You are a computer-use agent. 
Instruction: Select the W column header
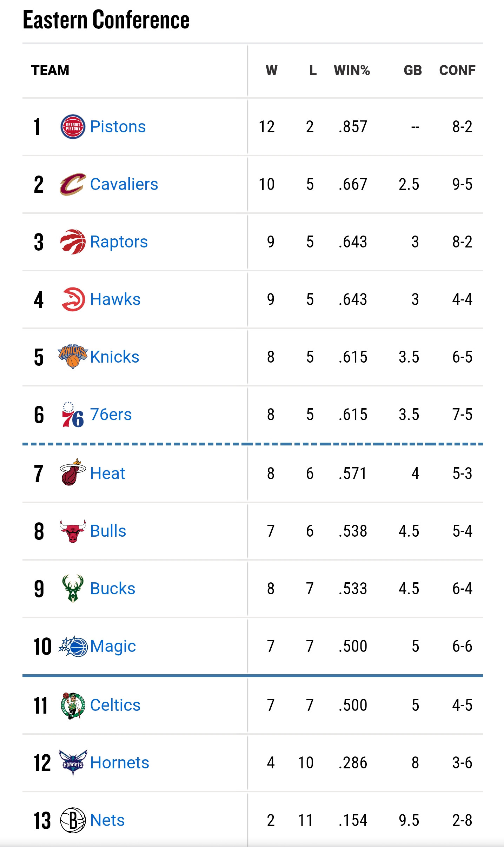pos(272,70)
